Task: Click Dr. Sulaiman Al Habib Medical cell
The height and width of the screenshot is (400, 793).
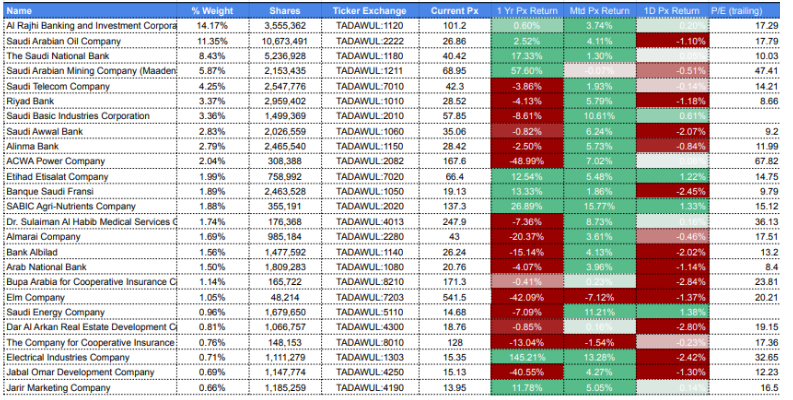Action: [90, 221]
